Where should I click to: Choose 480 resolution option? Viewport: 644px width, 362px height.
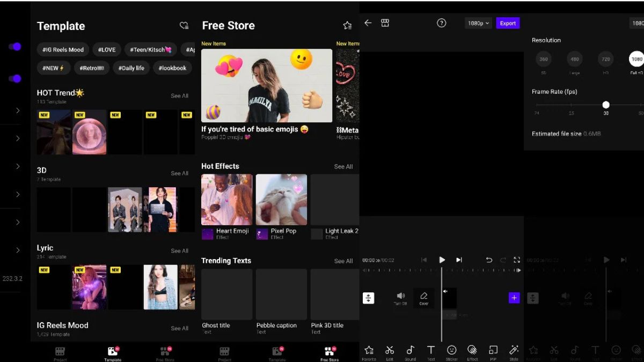(575, 59)
